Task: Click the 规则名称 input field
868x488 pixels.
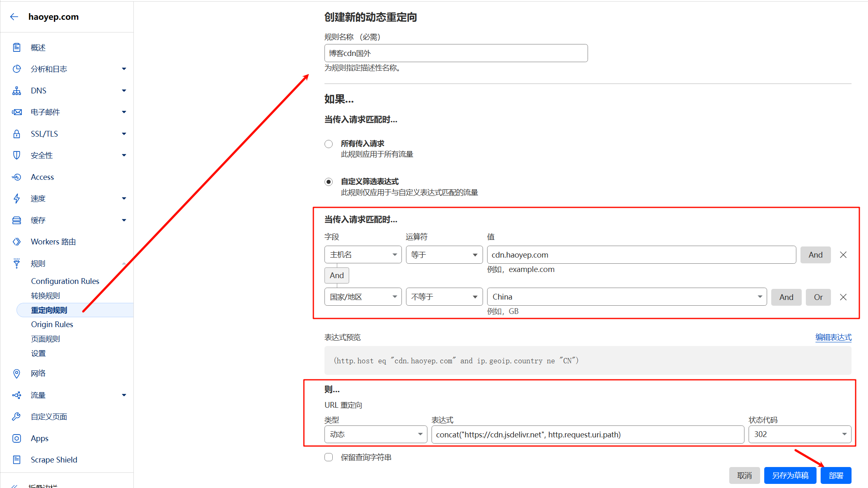Action: [x=456, y=53]
